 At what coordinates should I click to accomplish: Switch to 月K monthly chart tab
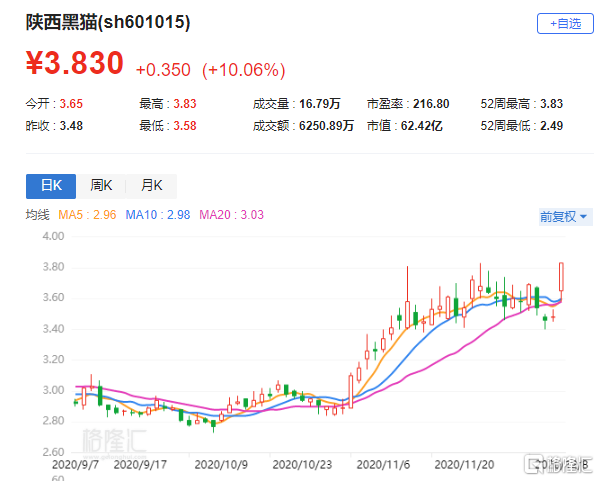151,186
